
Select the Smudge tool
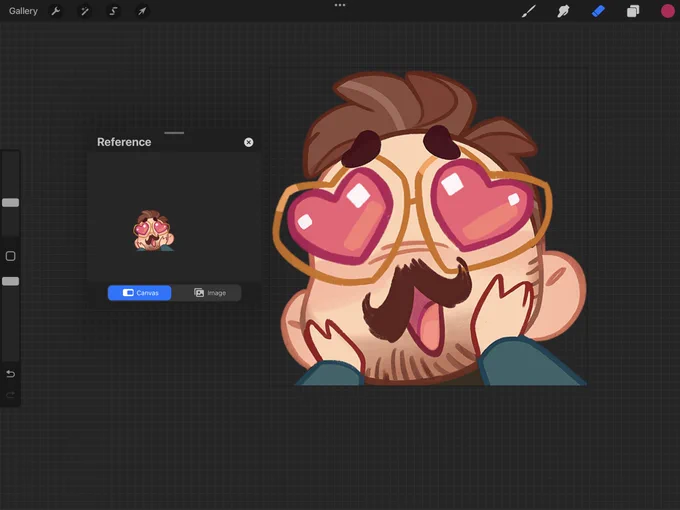pyautogui.click(x=563, y=11)
